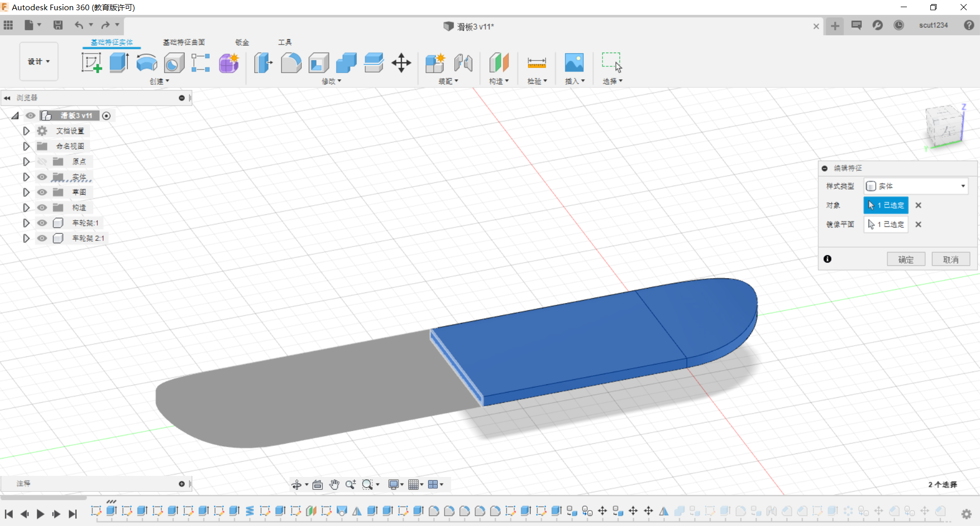Click the New Component assemble icon
980x526 pixels.
(435, 63)
